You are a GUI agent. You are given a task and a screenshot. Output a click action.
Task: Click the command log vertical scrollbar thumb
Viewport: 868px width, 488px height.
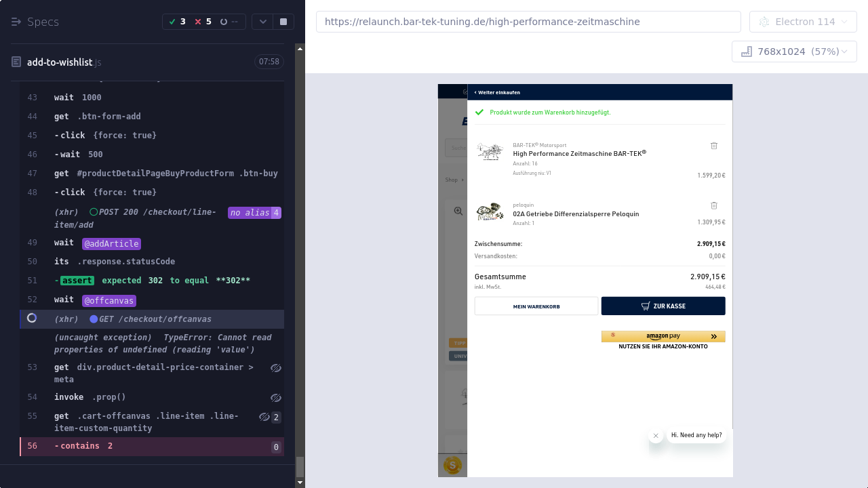(x=300, y=466)
